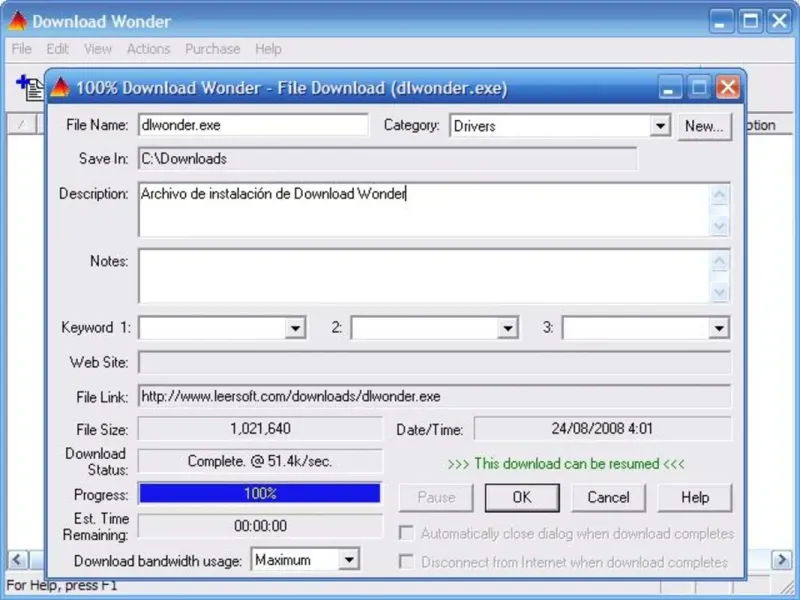This screenshot has width=800, height=600.
Task: Click main window horizontal scroll left arrow
Action: pos(17,560)
